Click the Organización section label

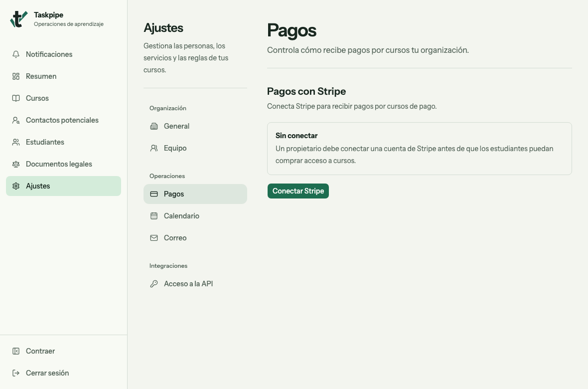click(x=167, y=108)
